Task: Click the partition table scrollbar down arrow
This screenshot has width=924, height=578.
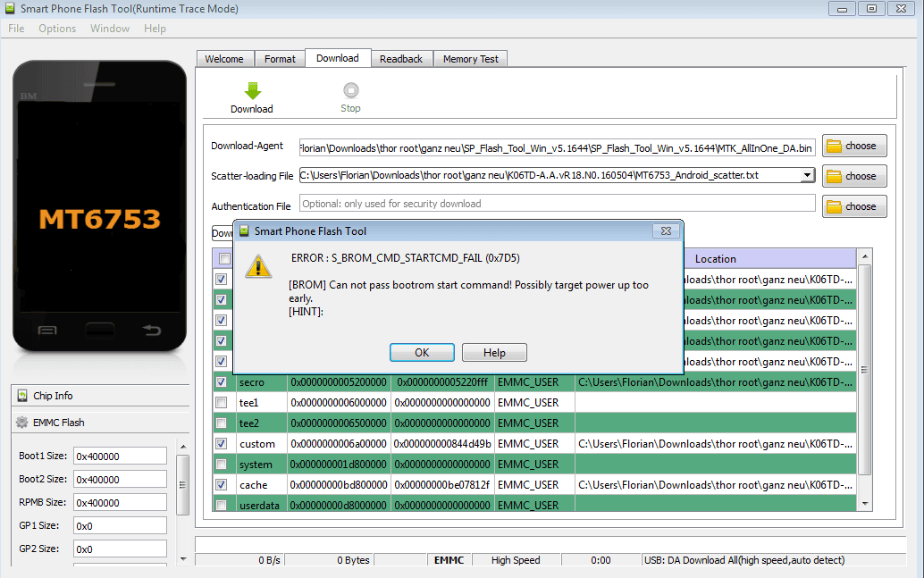Action: (x=864, y=504)
